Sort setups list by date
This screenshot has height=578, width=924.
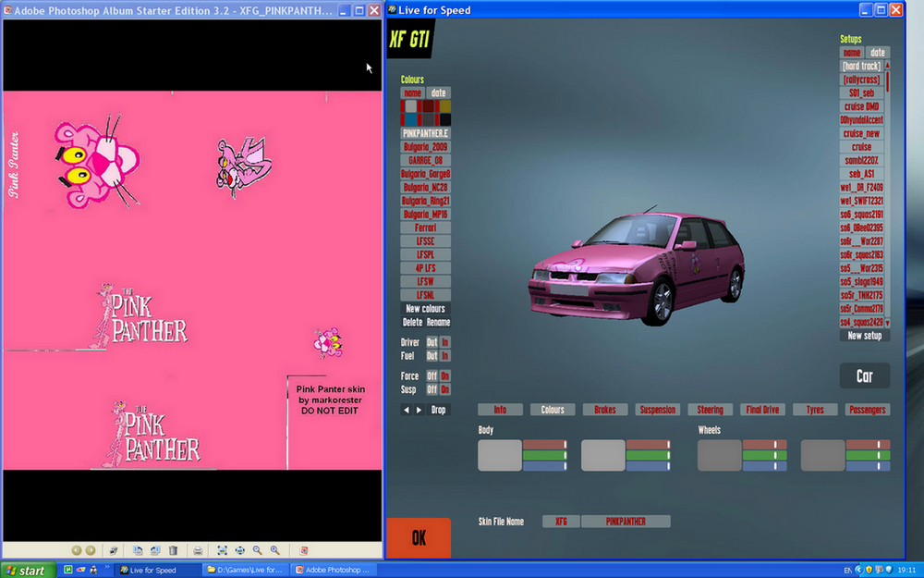tap(878, 53)
